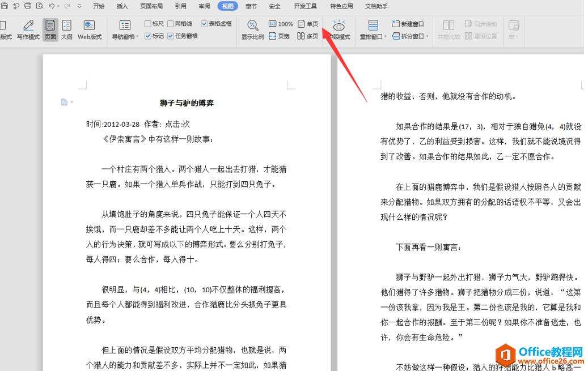The width and height of the screenshot is (588, 371).
Task: Switch to the 开始 ribbon tab
Action: coord(98,6)
